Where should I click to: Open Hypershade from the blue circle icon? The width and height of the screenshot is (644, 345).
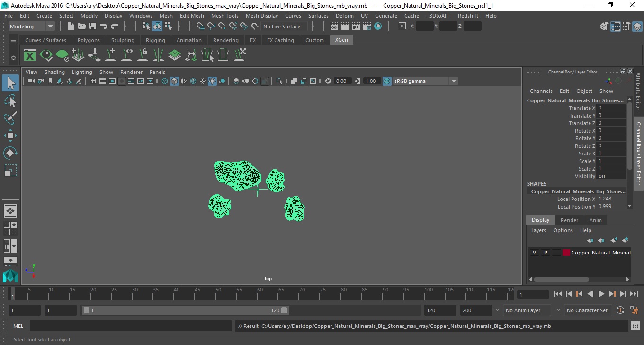[378, 27]
